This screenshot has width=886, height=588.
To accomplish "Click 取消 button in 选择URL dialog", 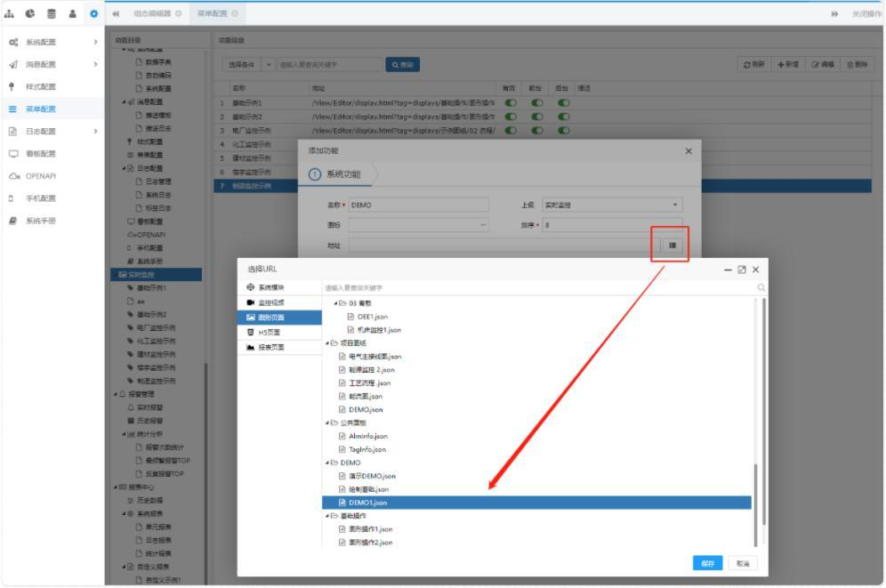I will coord(743,563).
